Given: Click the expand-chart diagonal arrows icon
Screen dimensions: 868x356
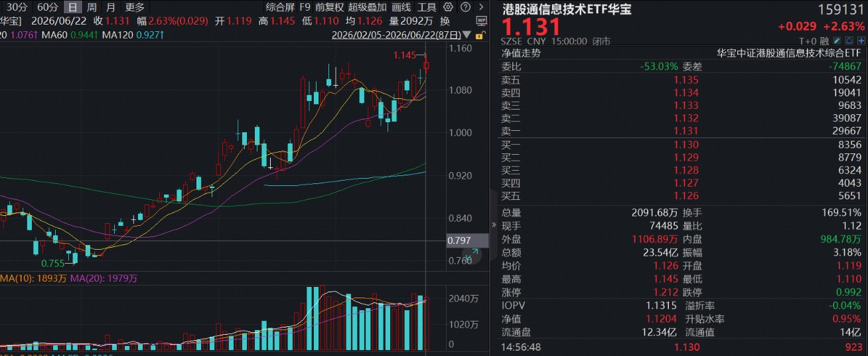Looking at the screenshot, I should coord(473,254).
